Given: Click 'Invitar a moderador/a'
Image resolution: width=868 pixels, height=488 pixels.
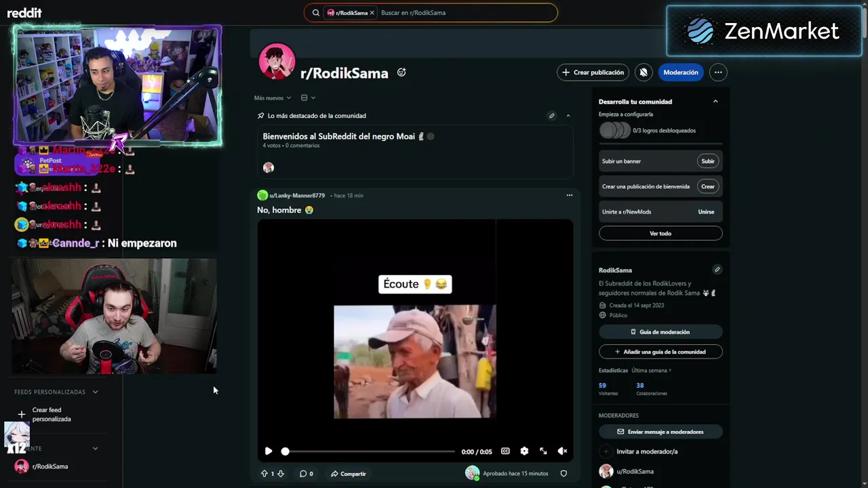Looking at the screenshot, I should coord(639,451).
